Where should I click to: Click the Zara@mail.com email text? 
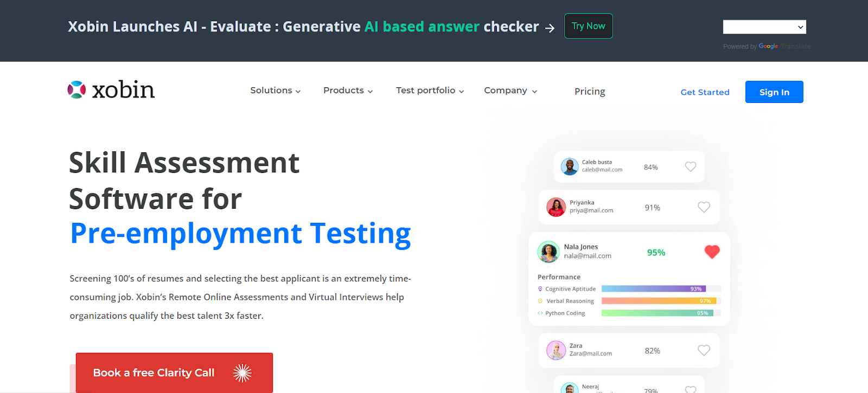591,353
